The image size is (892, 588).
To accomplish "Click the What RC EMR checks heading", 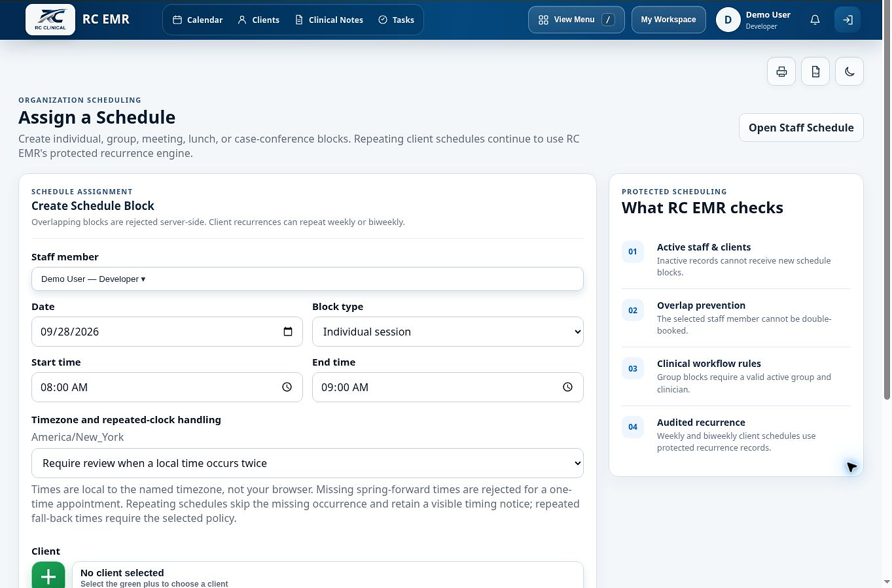I will [x=702, y=208].
